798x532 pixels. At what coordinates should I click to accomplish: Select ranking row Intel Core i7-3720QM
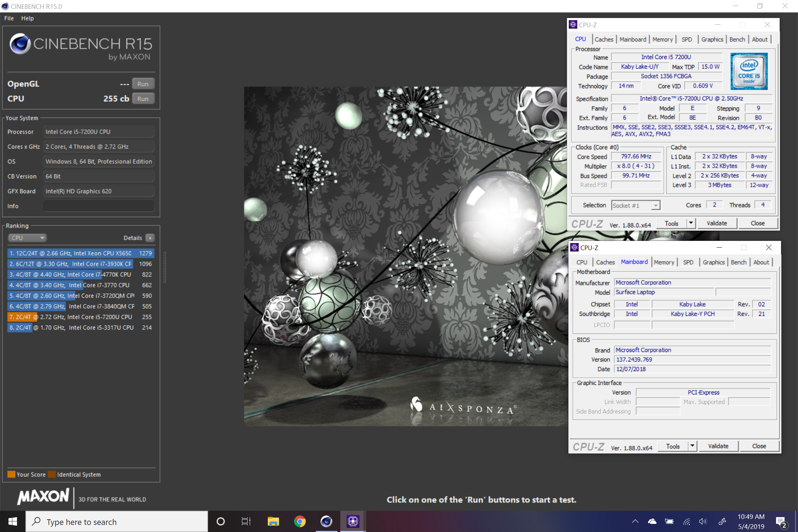[x=81, y=296]
